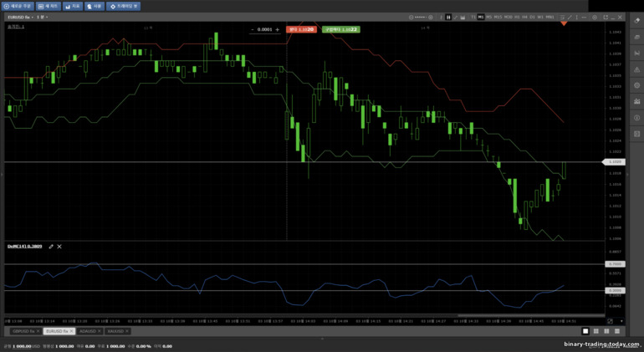
Task: Click the 1.1020 current price label on the axis
Action: pyautogui.click(x=614, y=162)
